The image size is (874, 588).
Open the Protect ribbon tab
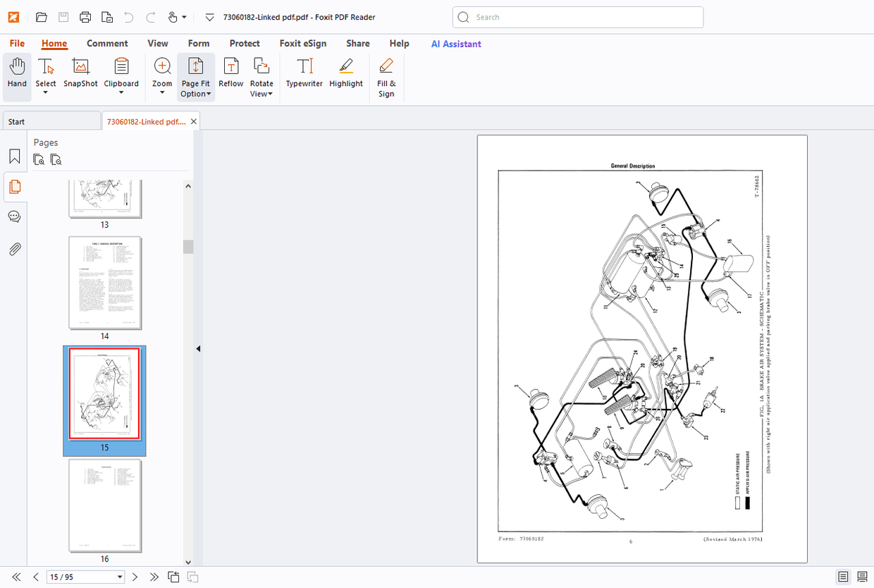[245, 44]
